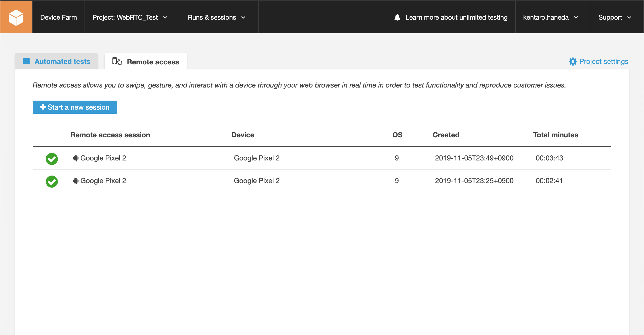Click Device cell in the 00:02:41 row
This screenshot has height=335, width=644.
tap(257, 181)
